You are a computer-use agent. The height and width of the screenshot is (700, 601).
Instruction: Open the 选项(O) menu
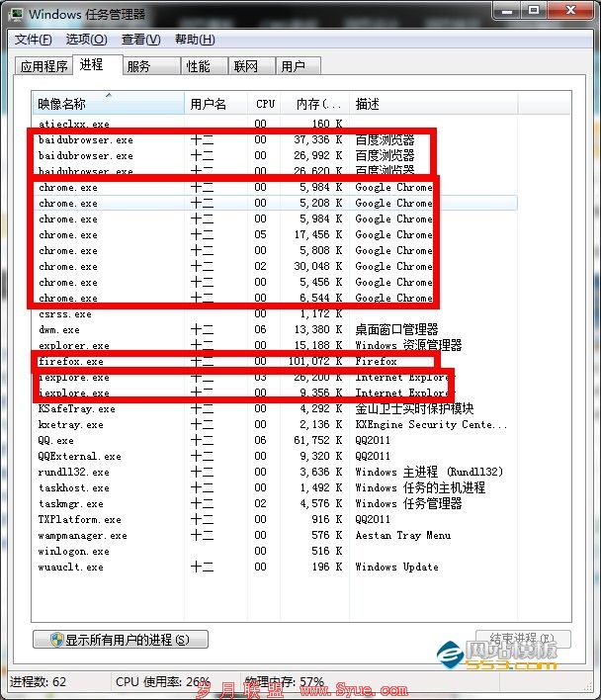[x=86, y=40]
